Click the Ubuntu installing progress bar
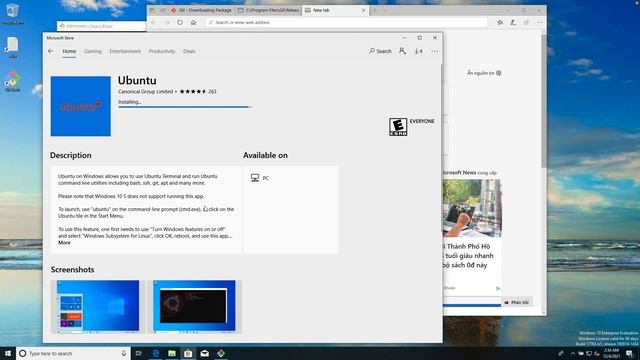The width and height of the screenshot is (640, 360). (x=184, y=107)
